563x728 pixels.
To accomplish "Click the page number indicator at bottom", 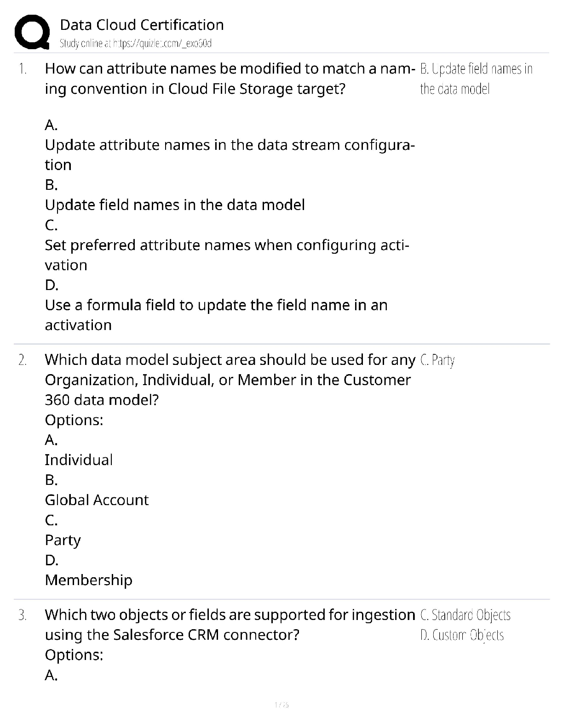I will (x=281, y=705).
